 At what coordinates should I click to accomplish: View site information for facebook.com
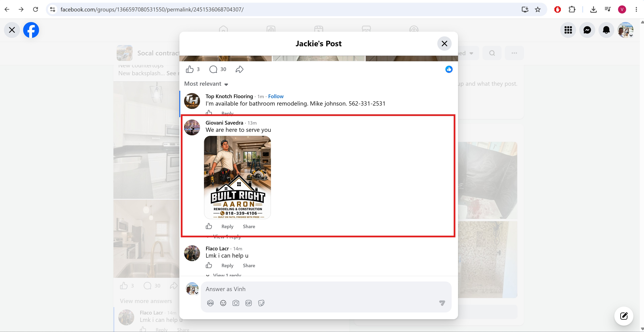coord(52,9)
